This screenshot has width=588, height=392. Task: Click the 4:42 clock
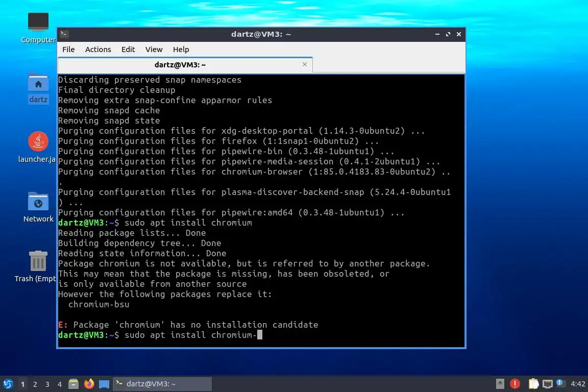point(577,384)
